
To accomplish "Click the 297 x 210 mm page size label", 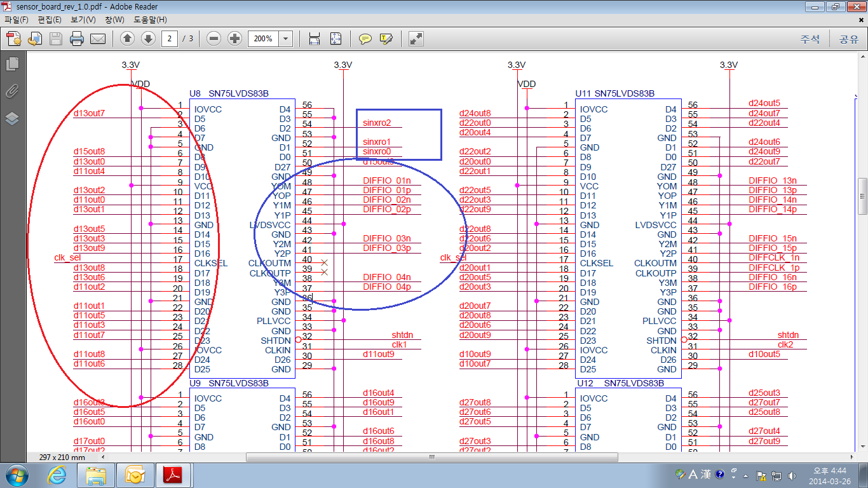I will pos(62,457).
